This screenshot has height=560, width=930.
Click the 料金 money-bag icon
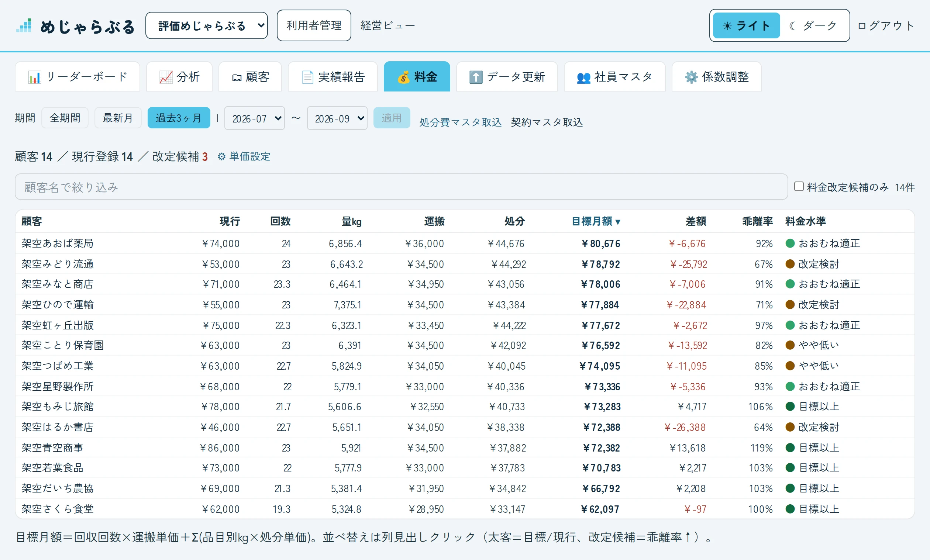pyautogui.click(x=403, y=77)
